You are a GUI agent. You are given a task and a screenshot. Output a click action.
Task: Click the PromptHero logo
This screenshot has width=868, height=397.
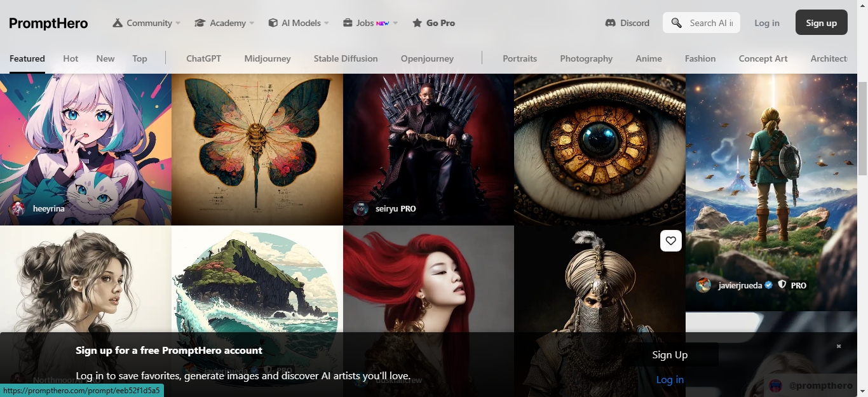click(48, 24)
